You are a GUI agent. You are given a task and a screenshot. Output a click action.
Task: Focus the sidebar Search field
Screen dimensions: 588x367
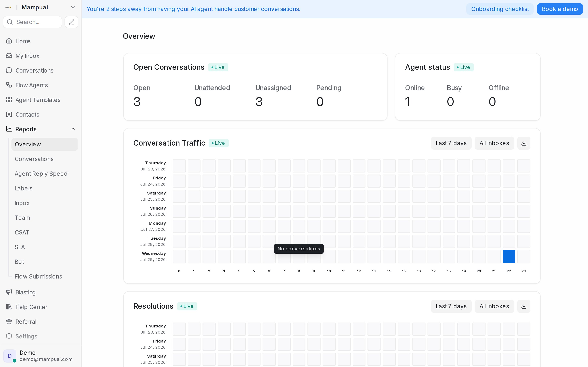[32, 22]
